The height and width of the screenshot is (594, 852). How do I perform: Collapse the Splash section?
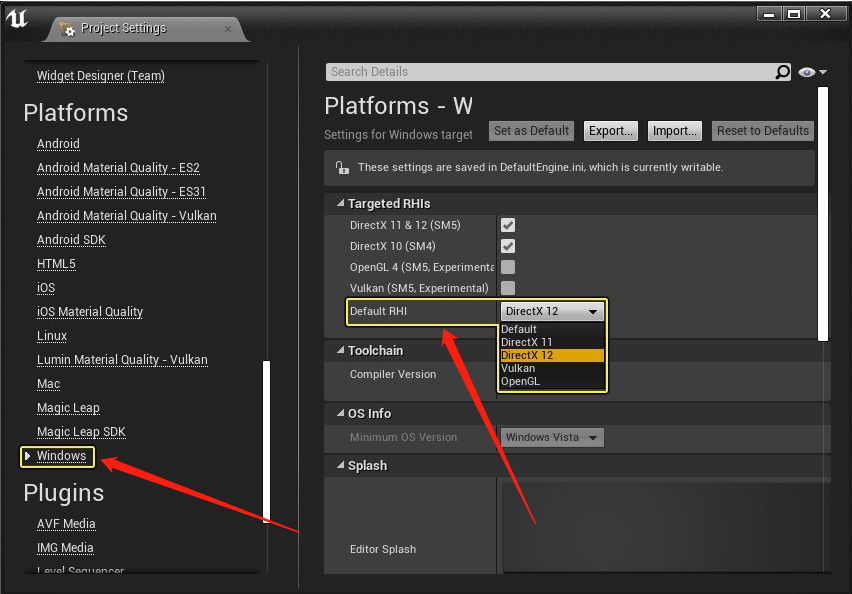[x=340, y=465]
